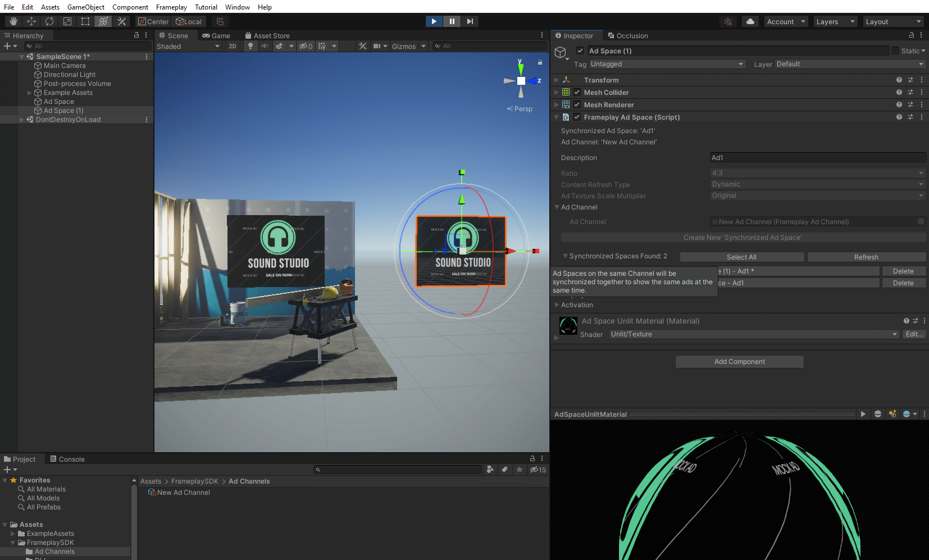This screenshot has height=560, width=929.
Task: Toggle scene effects (skybox, fog) icon
Action: pos(279,46)
